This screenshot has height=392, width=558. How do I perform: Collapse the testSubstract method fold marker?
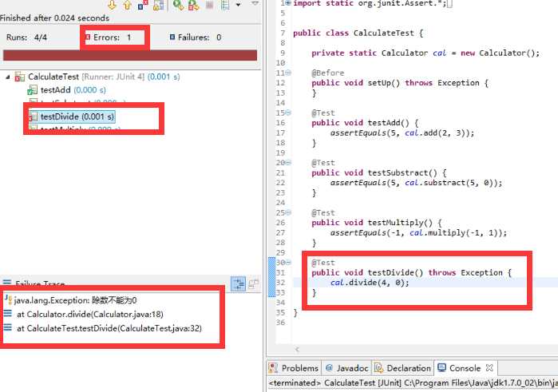click(288, 163)
